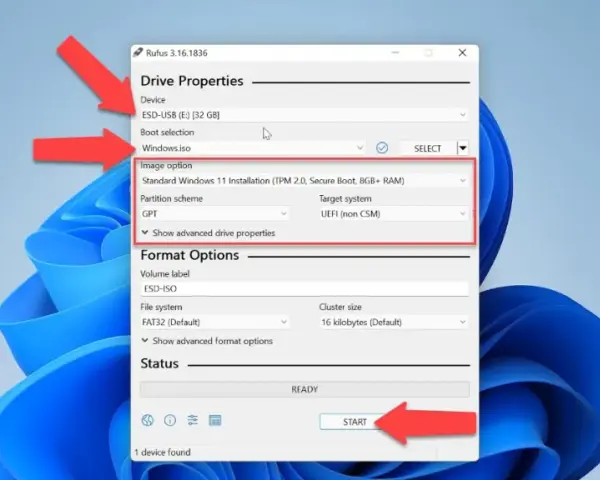
Task: Open Partition scheme GPT dropdown
Action: (215, 214)
